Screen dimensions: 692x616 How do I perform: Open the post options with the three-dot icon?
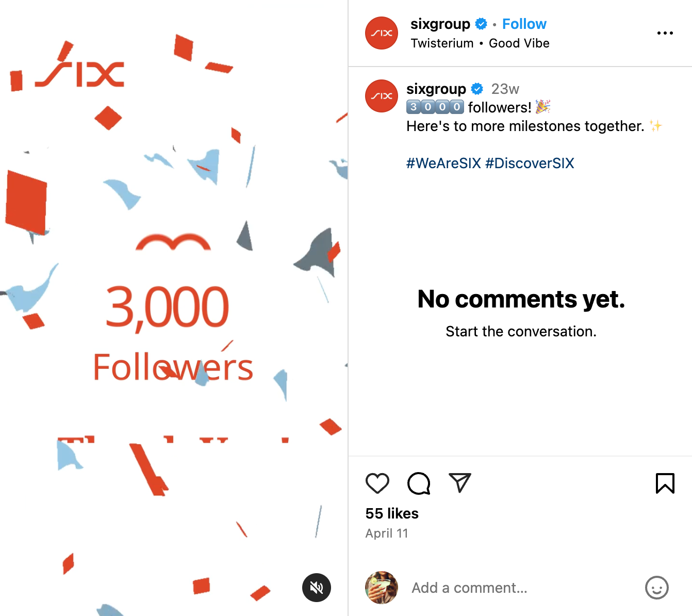(665, 33)
